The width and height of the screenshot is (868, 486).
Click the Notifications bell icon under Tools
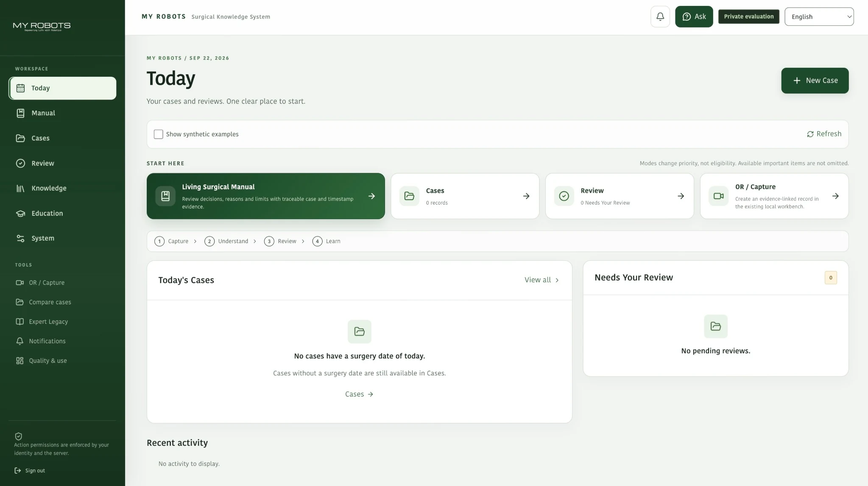(20, 341)
